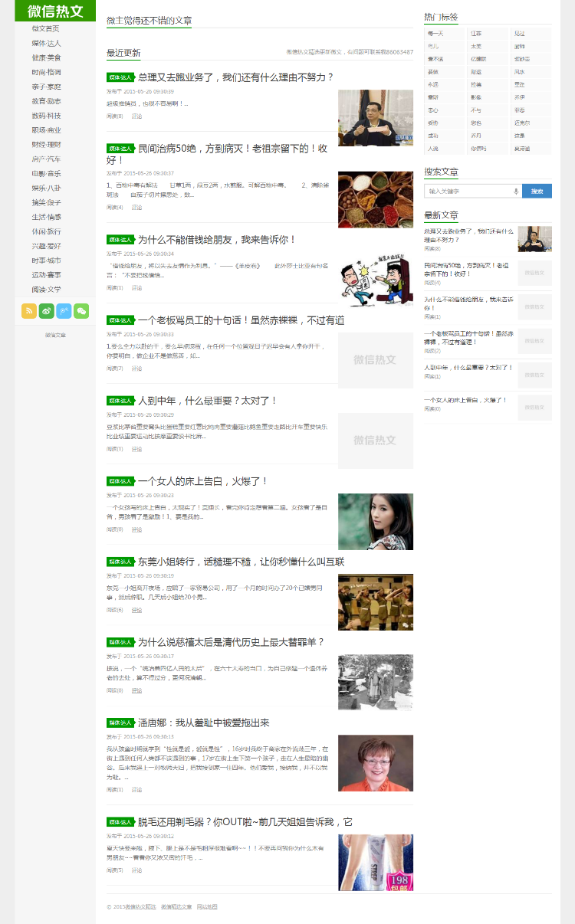Click the 微信热文 site logo

(55, 11)
